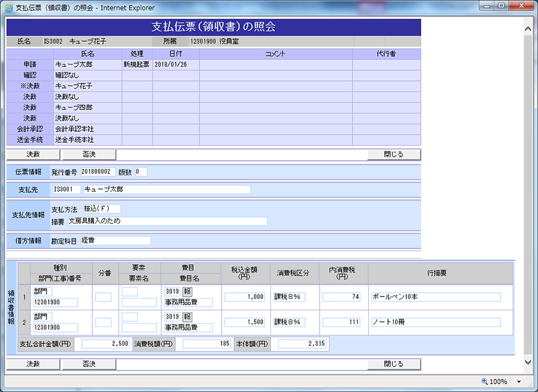The height and width of the screenshot is (392, 538).
Task: Click the 部門番号 field 12301900 in row 2
Action: click(x=56, y=328)
